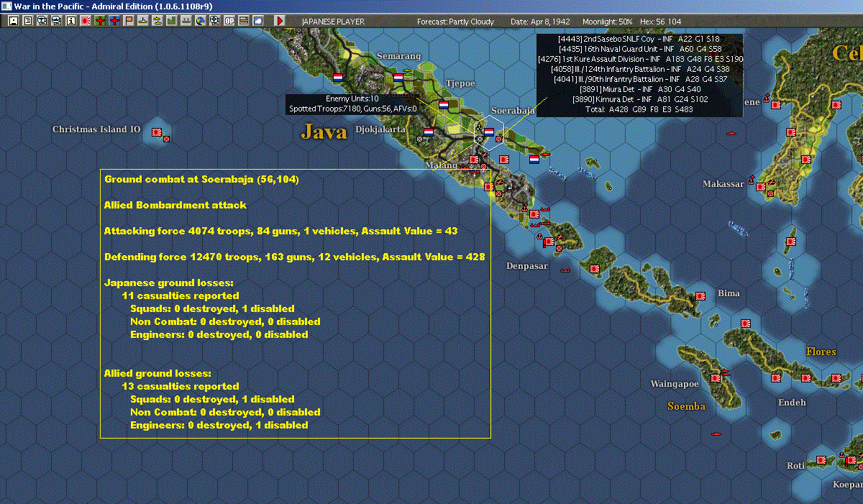Viewport: 863px width, 504px height.
Task: Click the 'Date: Apr 8, 1942' status text
Action: 542,22
